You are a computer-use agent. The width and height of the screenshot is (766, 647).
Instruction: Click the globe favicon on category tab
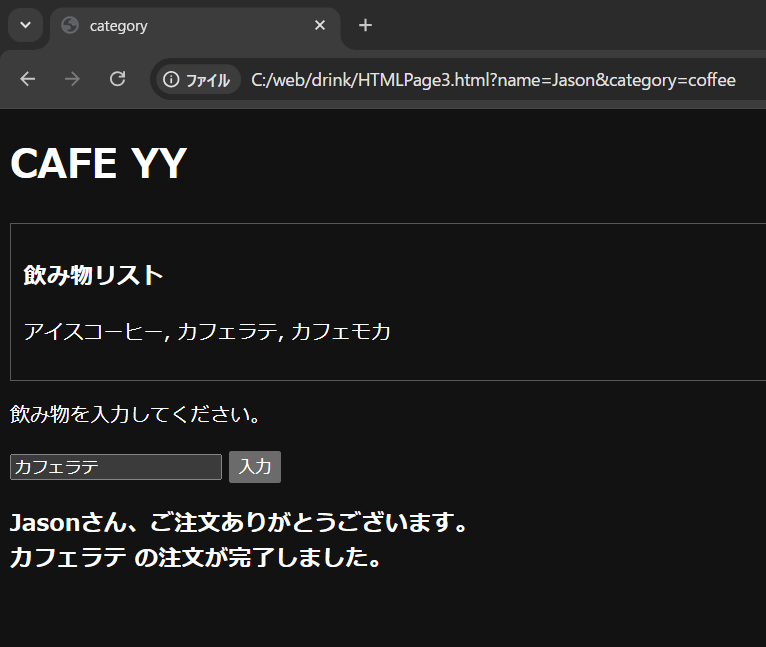(70, 25)
